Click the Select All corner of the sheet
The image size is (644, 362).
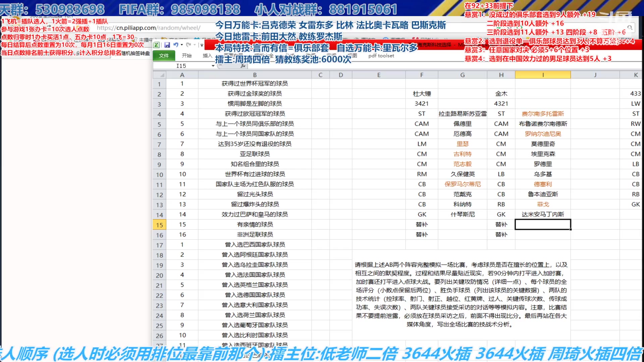pos(159,75)
